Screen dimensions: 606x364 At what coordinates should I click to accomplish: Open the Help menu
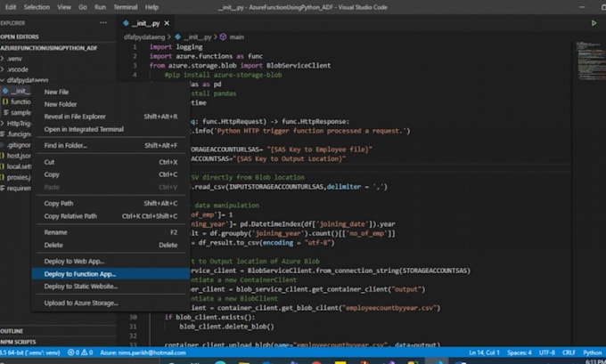tap(151, 7)
